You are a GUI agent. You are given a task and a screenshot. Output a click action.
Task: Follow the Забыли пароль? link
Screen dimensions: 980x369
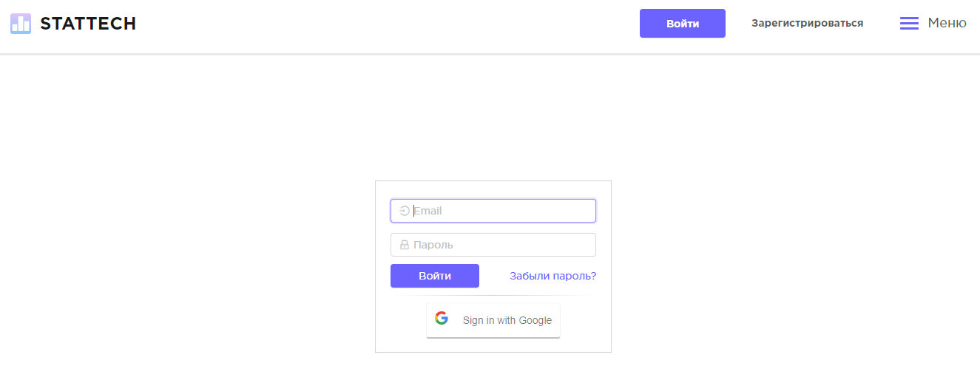click(x=552, y=276)
